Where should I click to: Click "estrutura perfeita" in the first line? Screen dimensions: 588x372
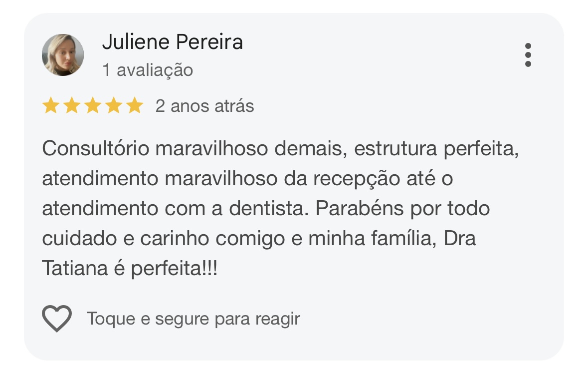[436, 149]
